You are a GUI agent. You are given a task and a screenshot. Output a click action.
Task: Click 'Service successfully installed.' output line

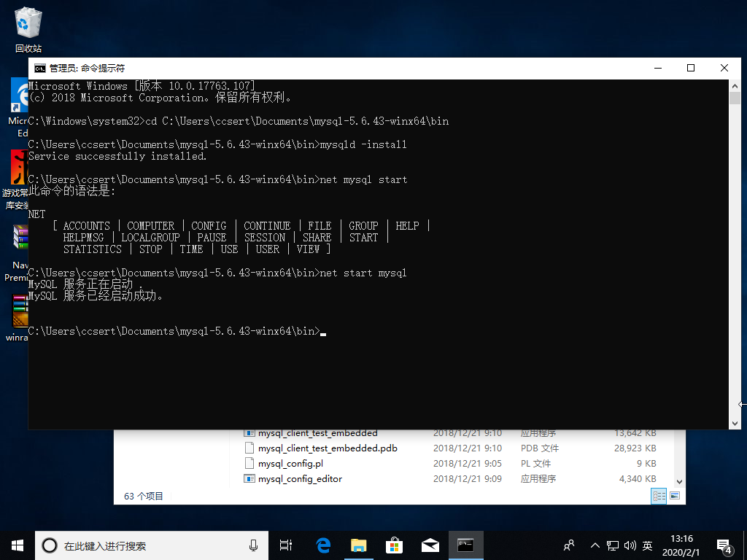(117, 156)
